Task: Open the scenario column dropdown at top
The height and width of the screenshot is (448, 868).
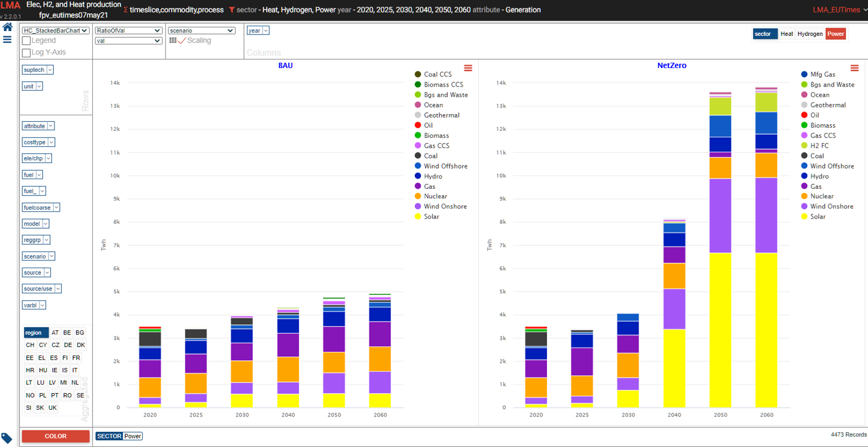Action: tap(201, 30)
